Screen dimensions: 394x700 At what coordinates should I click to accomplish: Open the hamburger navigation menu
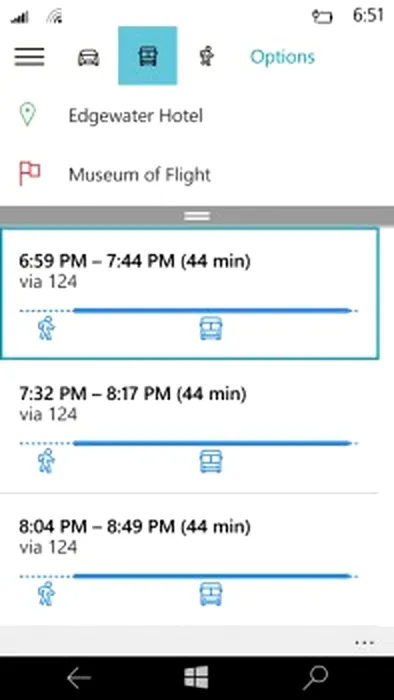click(29, 57)
